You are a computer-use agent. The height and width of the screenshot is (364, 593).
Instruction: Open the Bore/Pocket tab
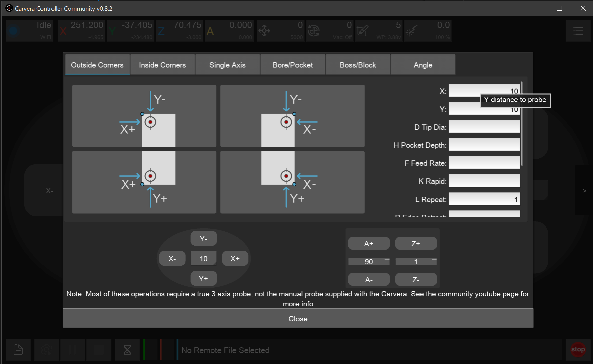click(292, 65)
